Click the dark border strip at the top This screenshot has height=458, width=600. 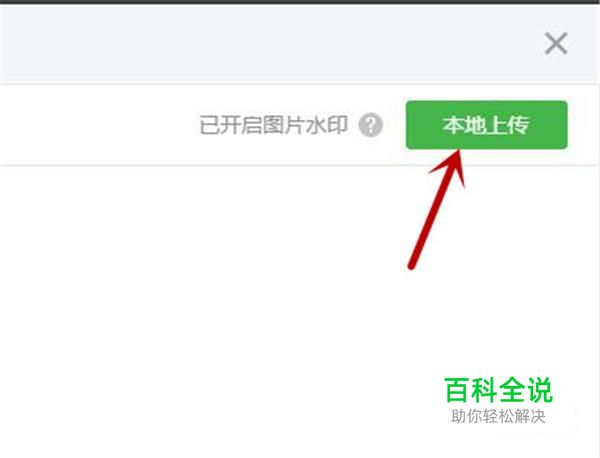300,2
